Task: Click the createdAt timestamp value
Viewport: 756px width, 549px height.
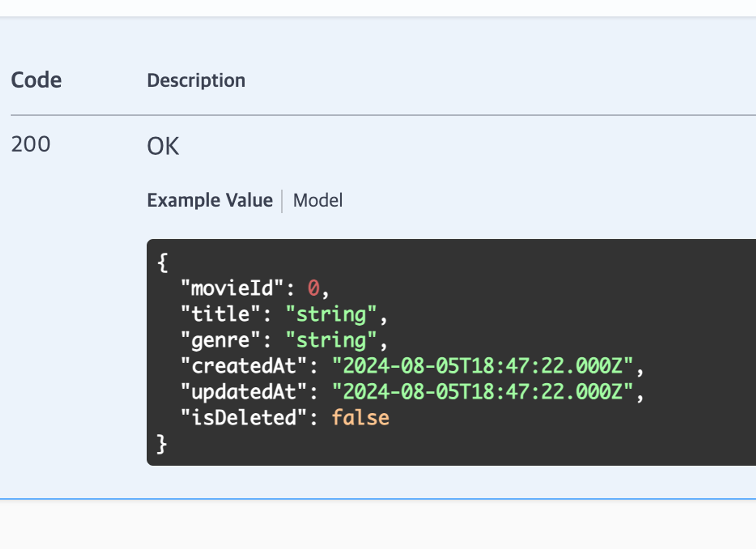Action: (x=482, y=366)
